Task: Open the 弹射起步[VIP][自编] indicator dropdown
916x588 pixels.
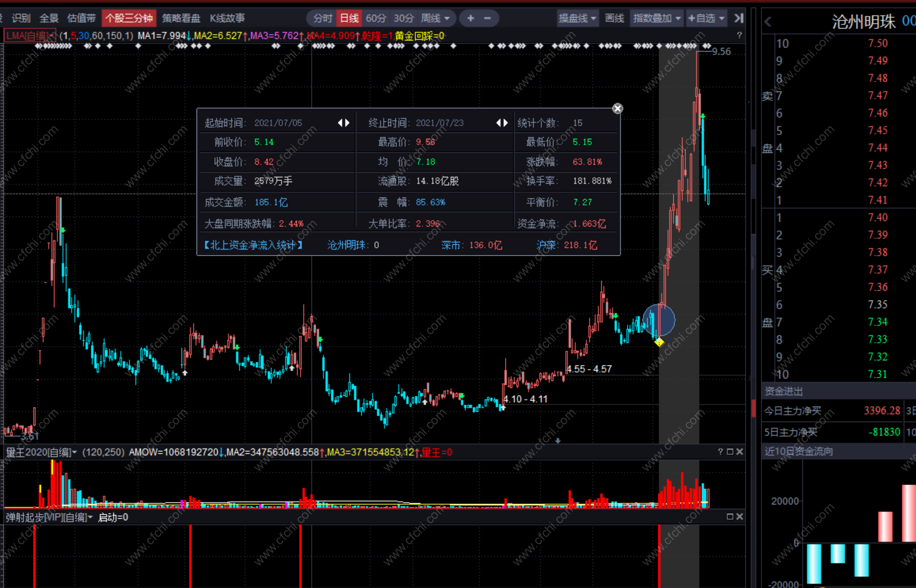Action: pyautogui.click(x=49, y=517)
